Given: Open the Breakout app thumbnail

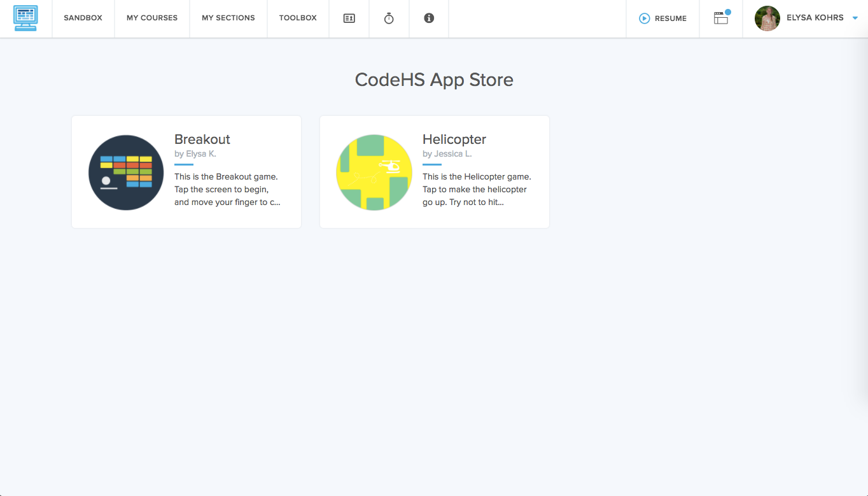Looking at the screenshot, I should 126,173.
